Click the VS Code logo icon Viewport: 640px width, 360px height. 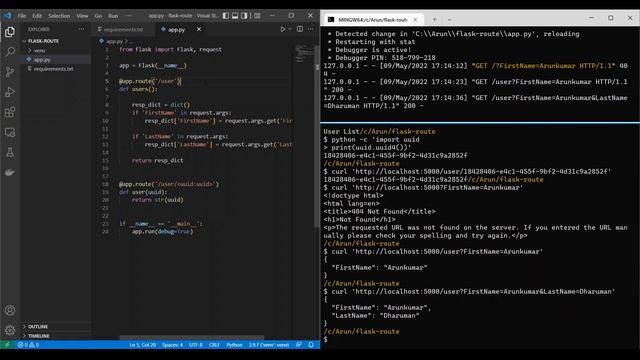(x=8, y=16)
